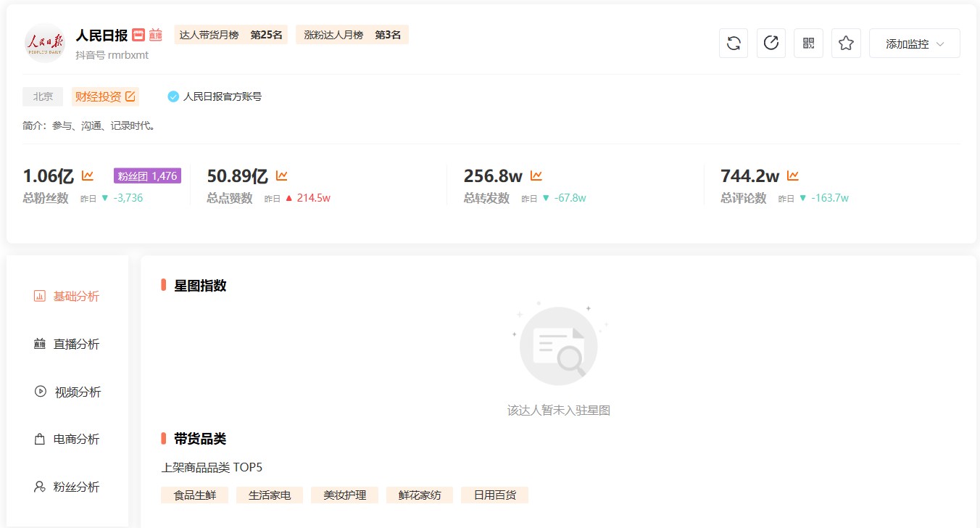Select 基础分析 in the sidebar
980x528 pixels.
[x=67, y=297]
